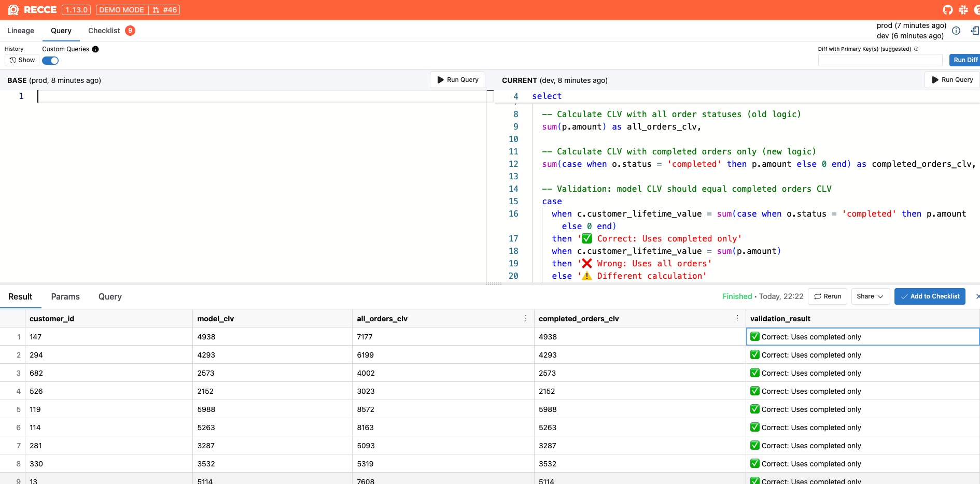The height and width of the screenshot is (484, 980).
Task: Select all_orders_clv cell 3023
Action: 443,391
